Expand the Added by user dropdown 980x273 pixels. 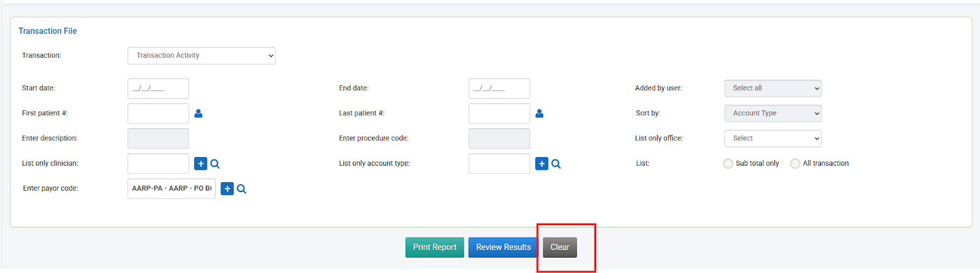point(772,88)
